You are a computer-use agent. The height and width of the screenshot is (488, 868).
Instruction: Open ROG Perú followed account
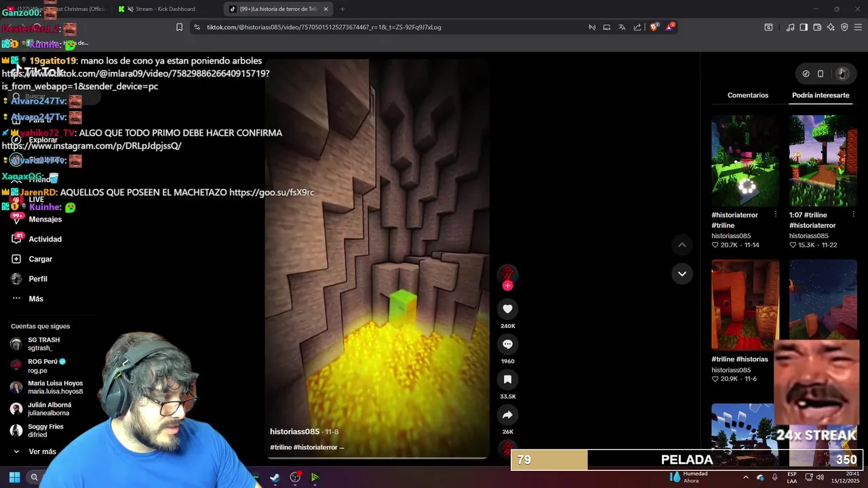pos(47,366)
